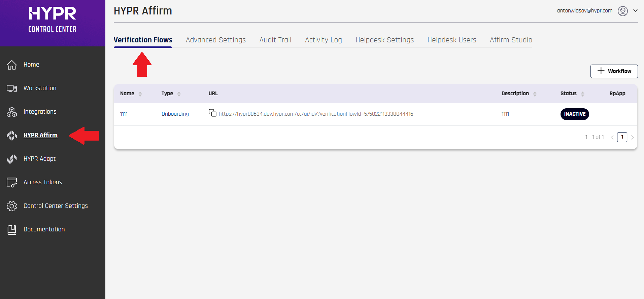644x299 pixels.
Task: Add a new Workflow
Action: tap(614, 71)
